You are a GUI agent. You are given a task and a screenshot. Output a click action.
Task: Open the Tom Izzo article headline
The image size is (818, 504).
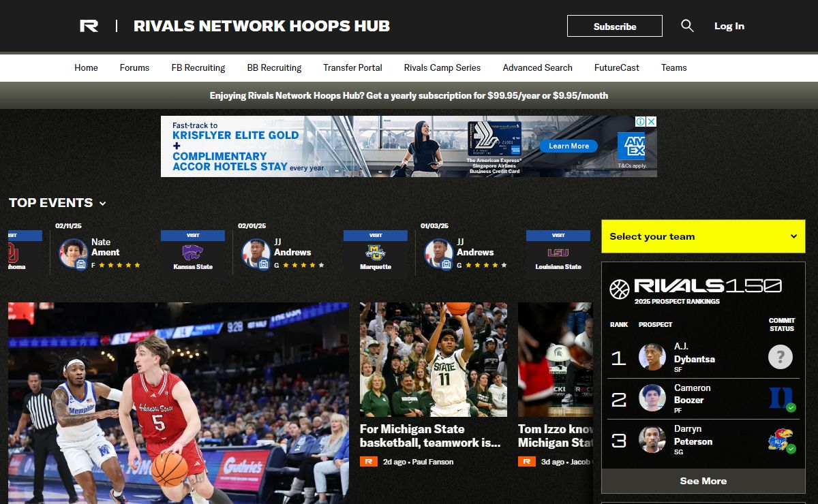[556, 436]
